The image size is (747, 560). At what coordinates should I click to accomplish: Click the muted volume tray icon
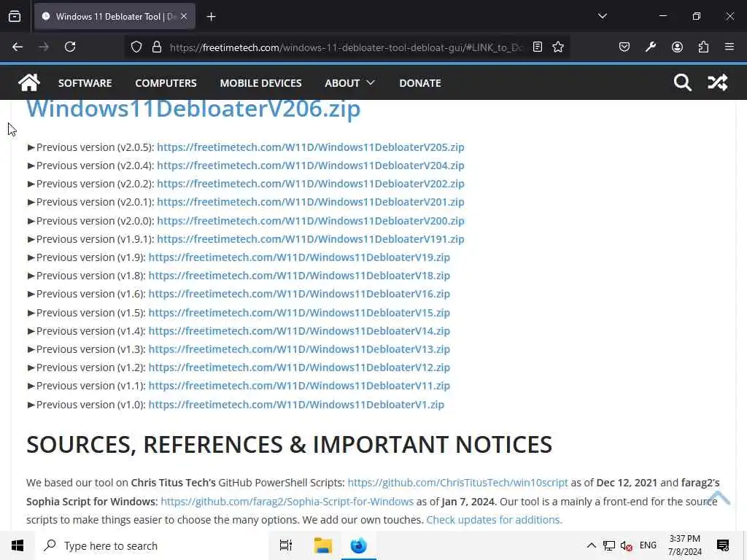pos(627,545)
